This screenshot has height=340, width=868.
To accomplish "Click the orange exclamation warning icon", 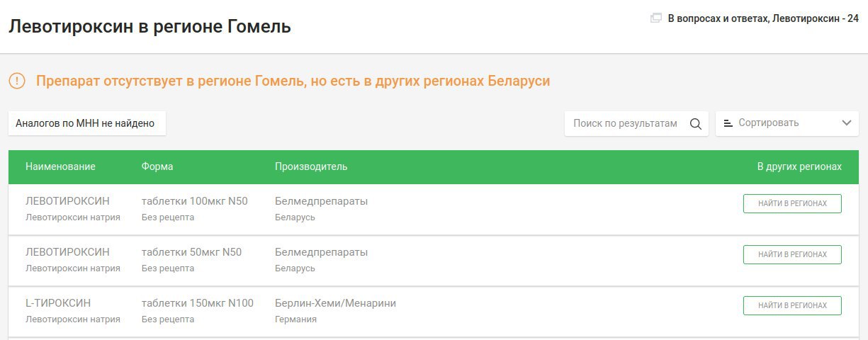I will tap(17, 81).
